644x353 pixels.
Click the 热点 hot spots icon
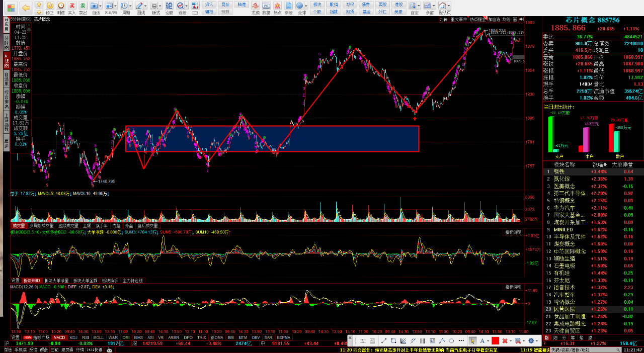pos(277,7)
